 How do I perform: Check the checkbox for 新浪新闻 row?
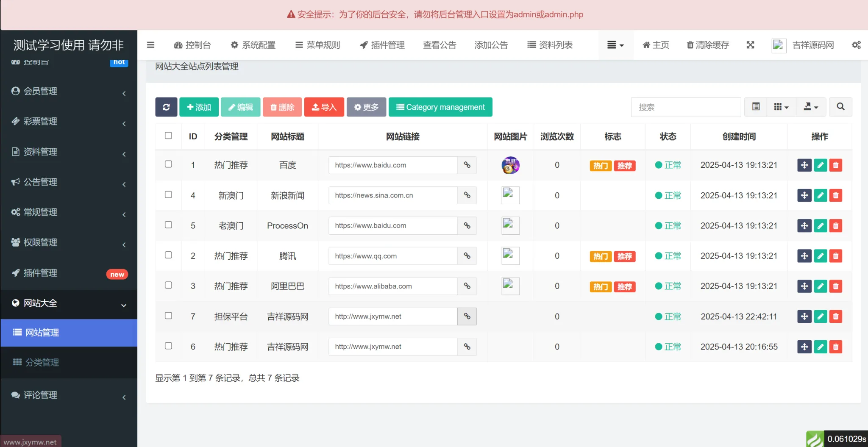coord(168,195)
